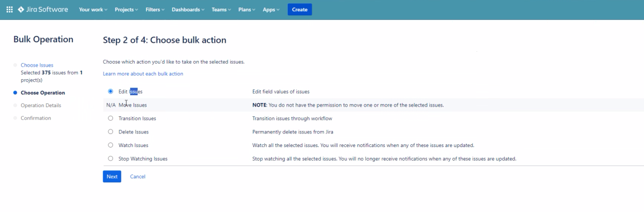Image resolution: width=644 pixels, height=212 pixels.
Task: Click 'Edit field values of issues' description
Action: tap(281, 91)
